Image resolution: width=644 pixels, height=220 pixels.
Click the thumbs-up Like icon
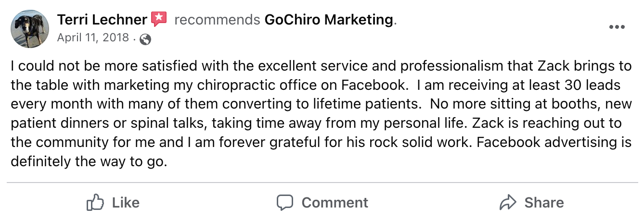[95, 203]
